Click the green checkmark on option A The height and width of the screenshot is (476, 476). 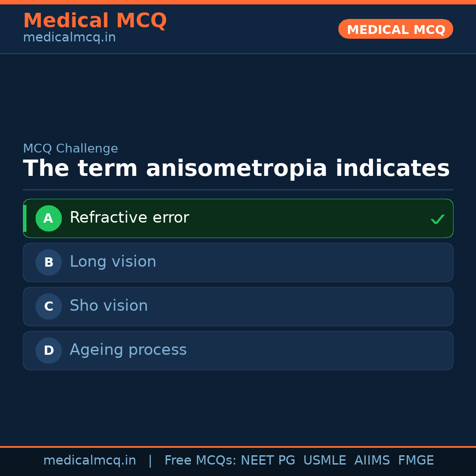(x=437, y=219)
